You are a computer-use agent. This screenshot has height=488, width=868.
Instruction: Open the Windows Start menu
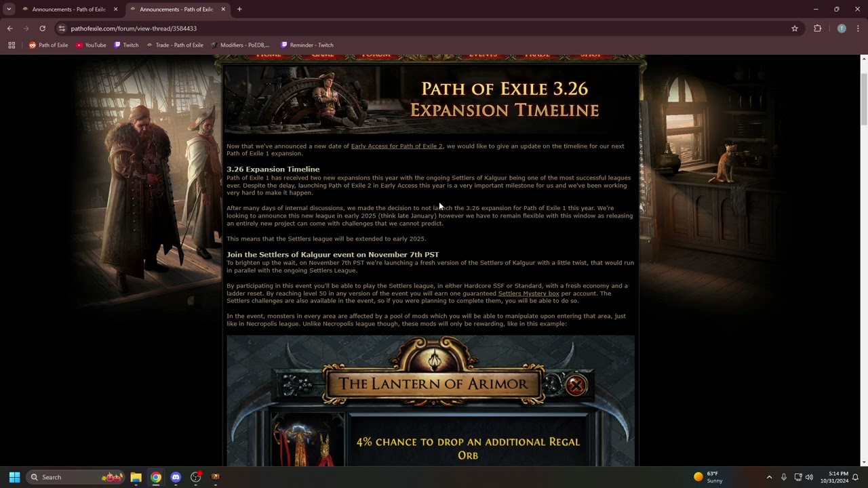(14, 477)
